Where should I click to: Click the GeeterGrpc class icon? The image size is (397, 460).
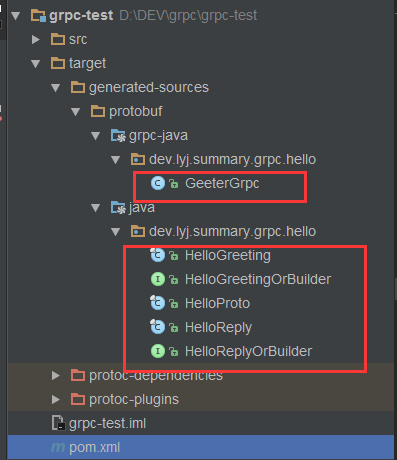pos(158,183)
